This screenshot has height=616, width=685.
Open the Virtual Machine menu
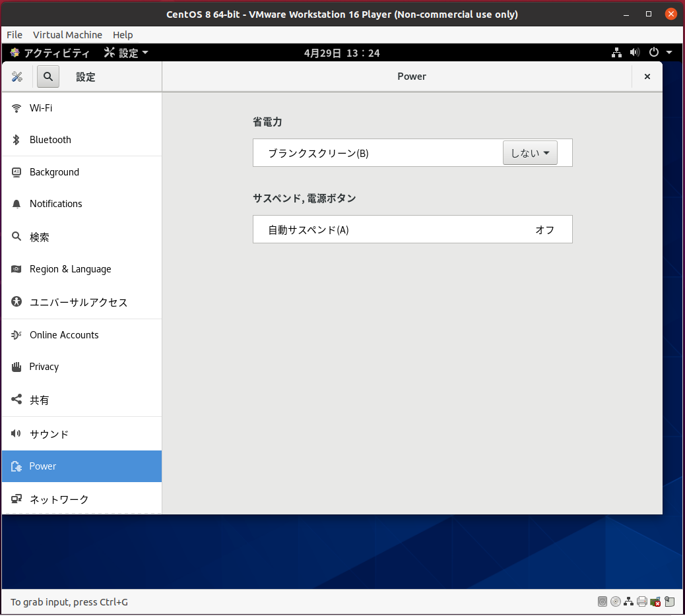tap(67, 35)
